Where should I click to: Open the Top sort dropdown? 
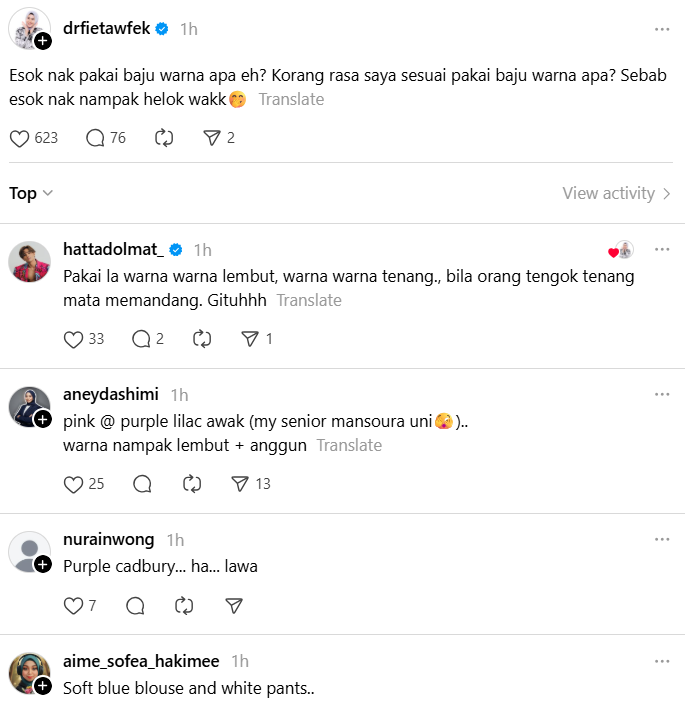coord(31,193)
